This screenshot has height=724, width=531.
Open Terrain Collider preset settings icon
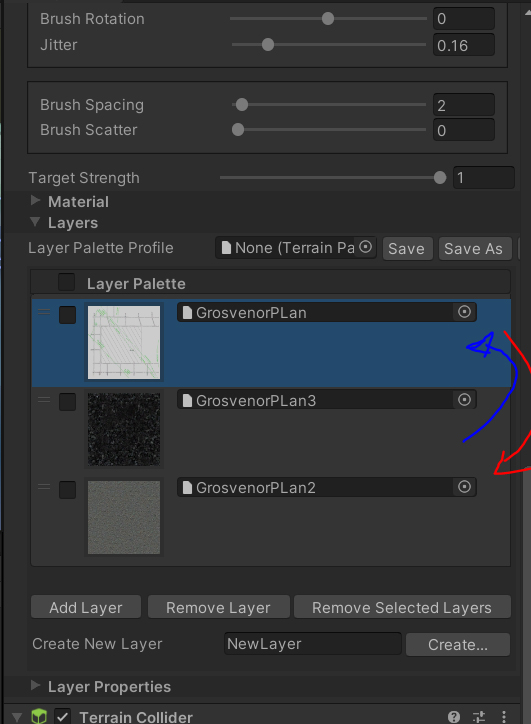pyautogui.click(x=479, y=717)
